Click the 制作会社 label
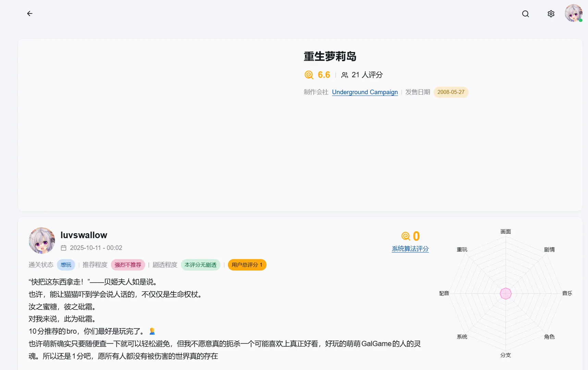Image resolution: width=588 pixels, height=370 pixels. [x=316, y=92]
